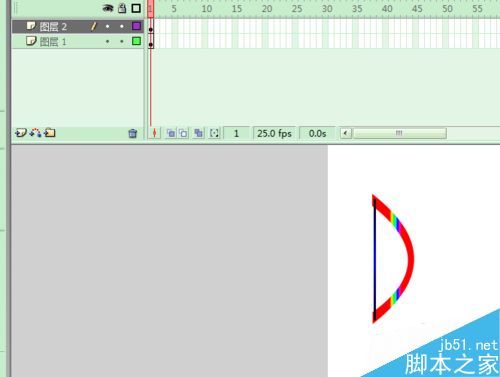Click the delete layer trash icon
The width and height of the screenshot is (500, 377).
tap(133, 133)
